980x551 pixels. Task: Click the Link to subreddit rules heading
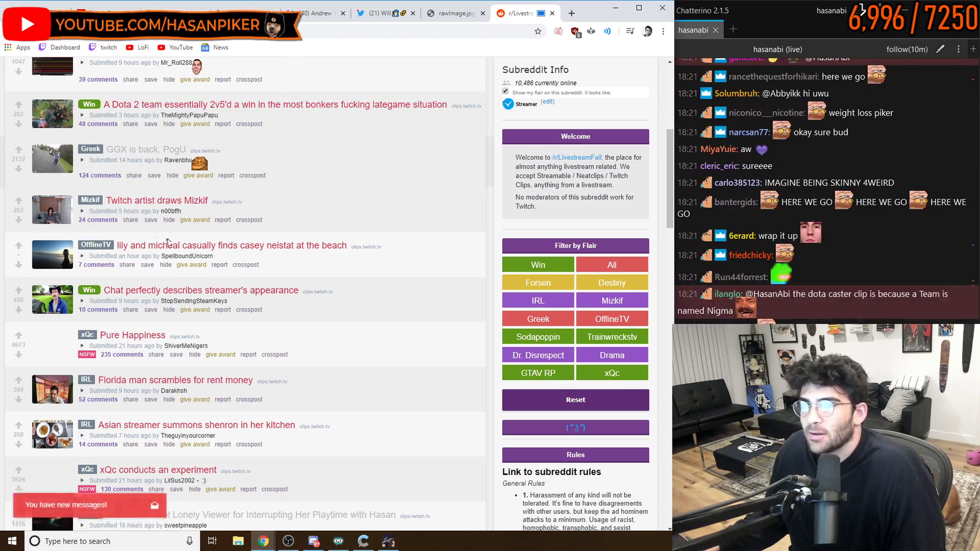tap(551, 472)
